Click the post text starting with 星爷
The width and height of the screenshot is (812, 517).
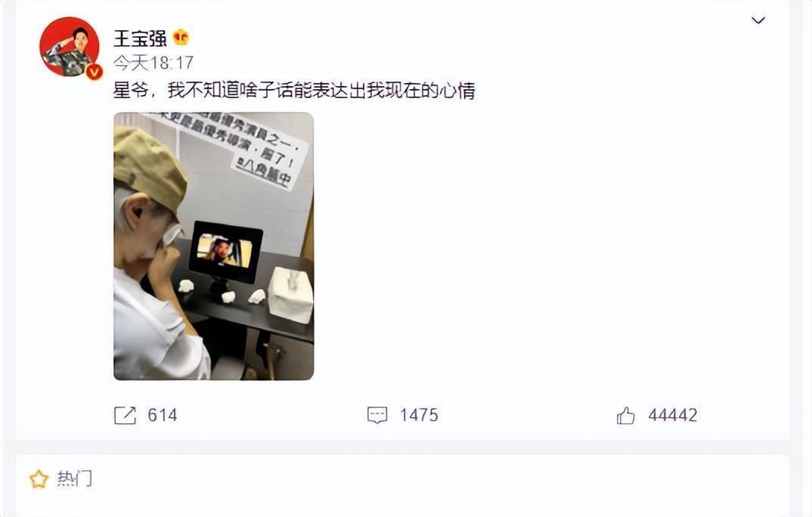click(x=294, y=91)
